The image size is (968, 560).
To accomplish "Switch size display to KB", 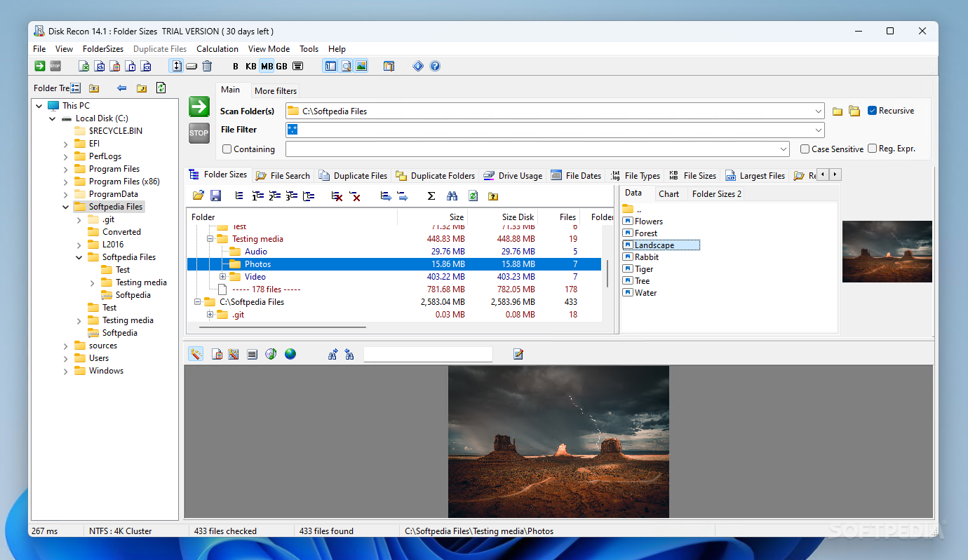I will pos(251,66).
